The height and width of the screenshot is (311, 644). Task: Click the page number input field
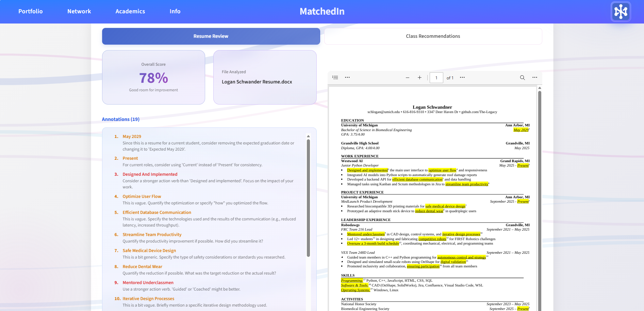(x=436, y=78)
